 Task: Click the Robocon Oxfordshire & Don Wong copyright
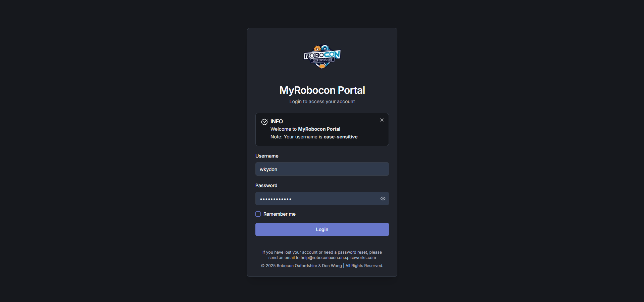[301, 266]
